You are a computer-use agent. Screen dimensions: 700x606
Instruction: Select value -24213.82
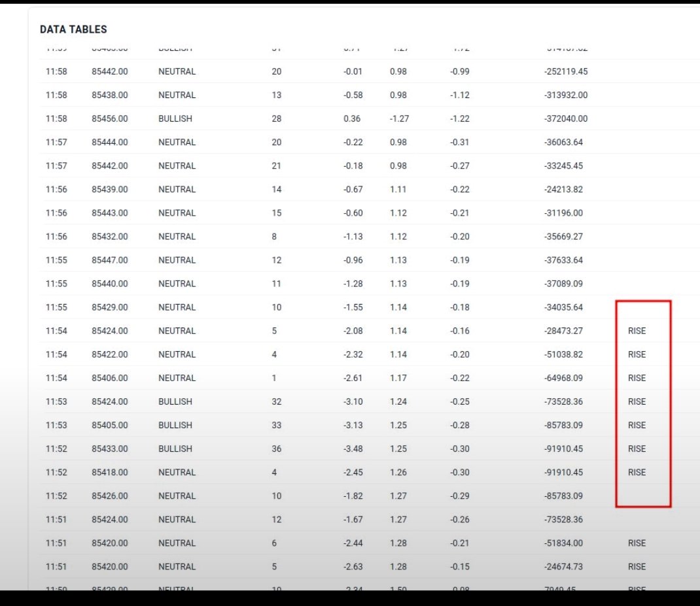(x=563, y=189)
